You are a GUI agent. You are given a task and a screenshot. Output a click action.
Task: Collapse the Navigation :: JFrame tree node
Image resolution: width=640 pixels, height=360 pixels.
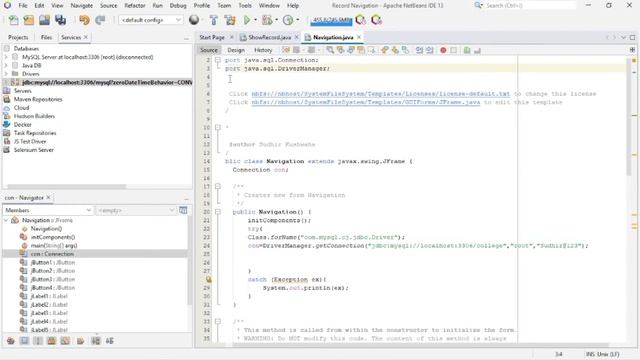pos(6,220)
